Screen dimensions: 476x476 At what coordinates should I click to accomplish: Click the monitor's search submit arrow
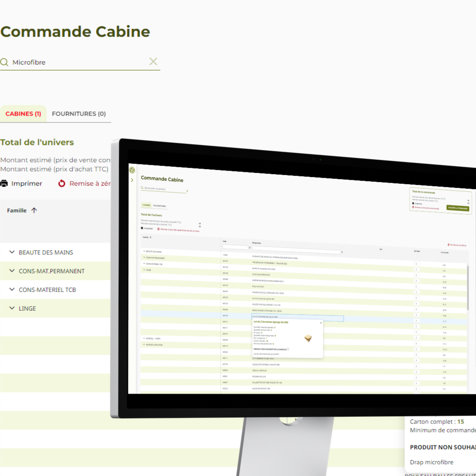coord(187,191)
